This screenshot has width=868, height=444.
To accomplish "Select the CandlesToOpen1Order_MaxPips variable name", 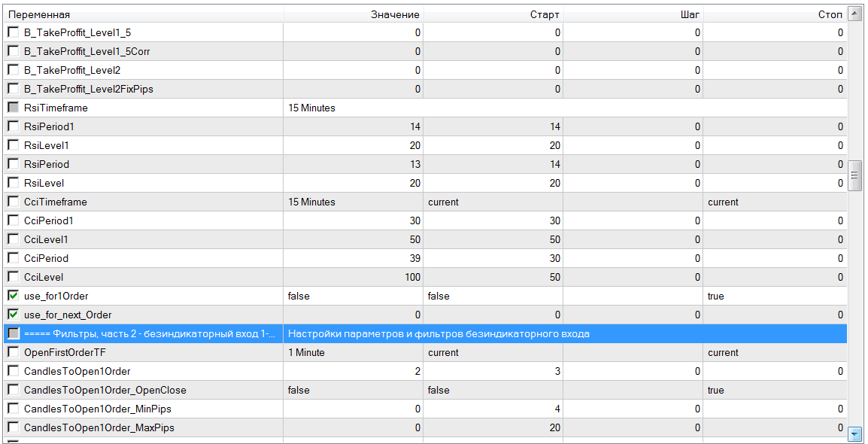I will [x=99, y=428].
